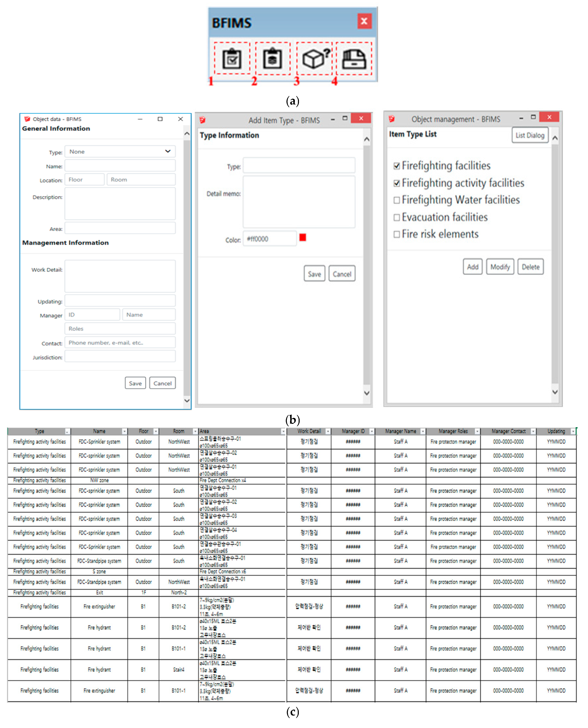Click Save in Add Item Type dialog
Viewport: 588px width, 728px height.
314,274
